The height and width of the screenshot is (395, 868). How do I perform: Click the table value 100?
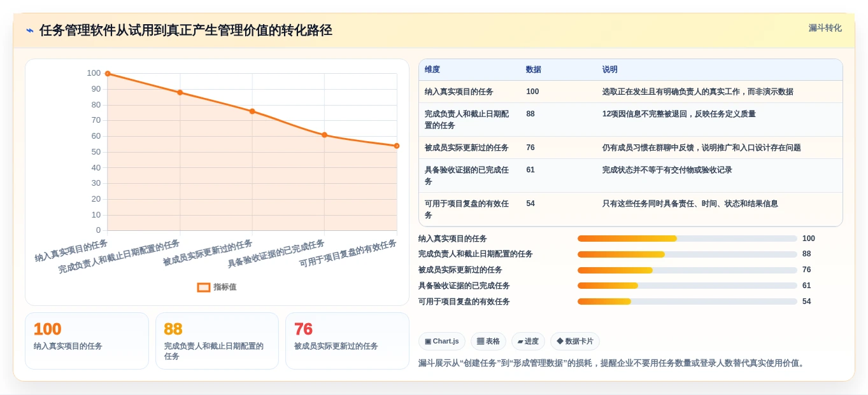(532, 92)
